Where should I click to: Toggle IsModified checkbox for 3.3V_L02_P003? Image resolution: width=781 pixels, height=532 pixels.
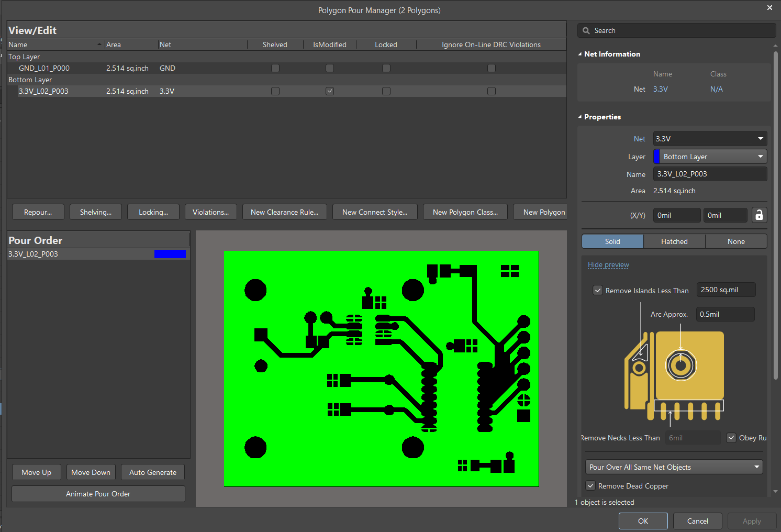330,91
